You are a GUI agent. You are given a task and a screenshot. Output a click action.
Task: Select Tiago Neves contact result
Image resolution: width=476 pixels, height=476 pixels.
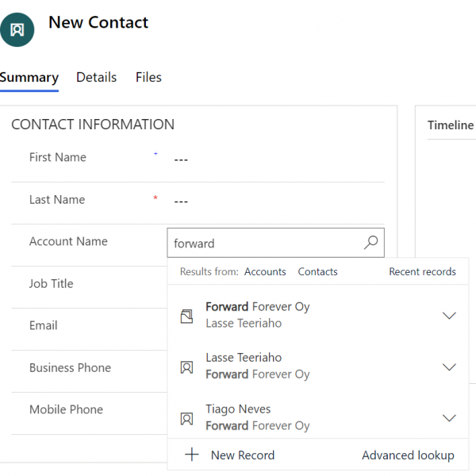(x=318, y=417)
